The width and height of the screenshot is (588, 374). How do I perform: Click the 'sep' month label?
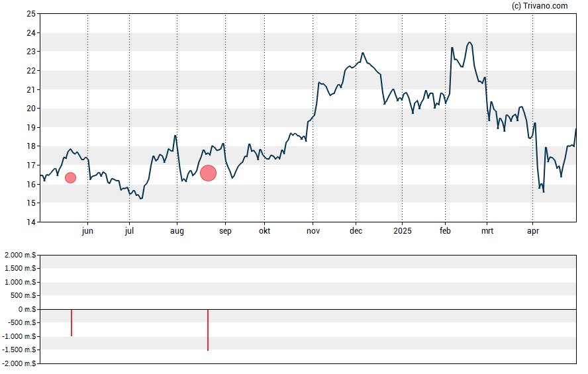[x=225, y=231]
